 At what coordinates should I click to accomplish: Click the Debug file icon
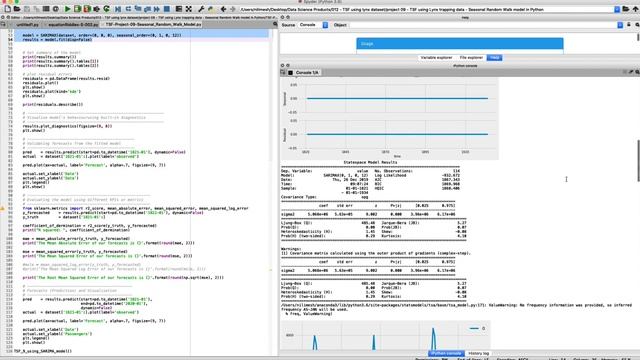(x=118, y=9)
